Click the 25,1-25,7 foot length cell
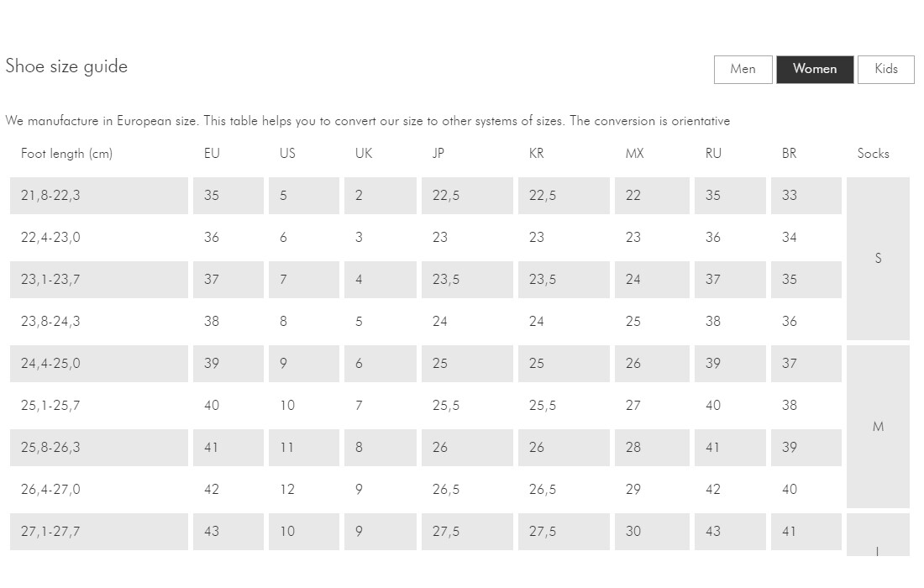924x588 pixels. point(99,406)
